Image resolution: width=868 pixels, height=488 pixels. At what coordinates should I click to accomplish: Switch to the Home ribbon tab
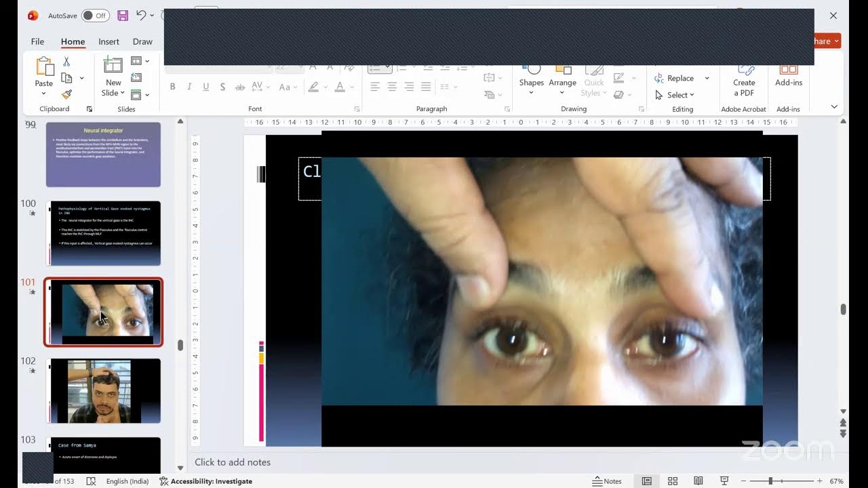[73, 41]
